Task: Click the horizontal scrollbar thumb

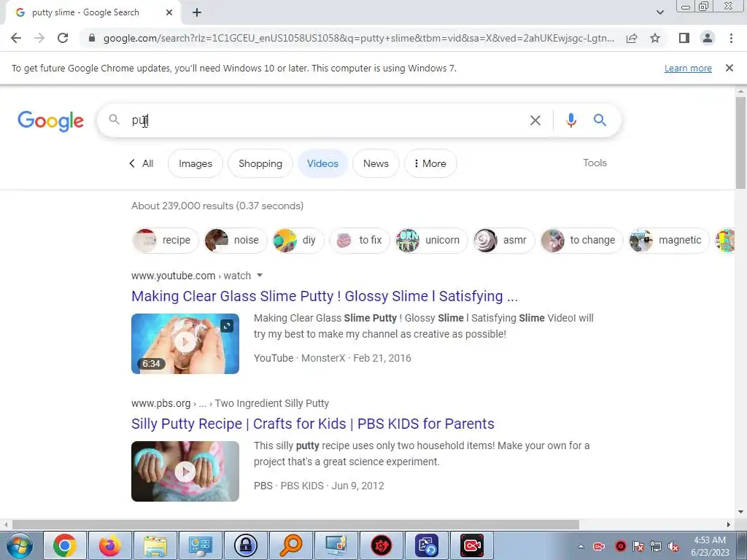Action: [x=295, y=524]
